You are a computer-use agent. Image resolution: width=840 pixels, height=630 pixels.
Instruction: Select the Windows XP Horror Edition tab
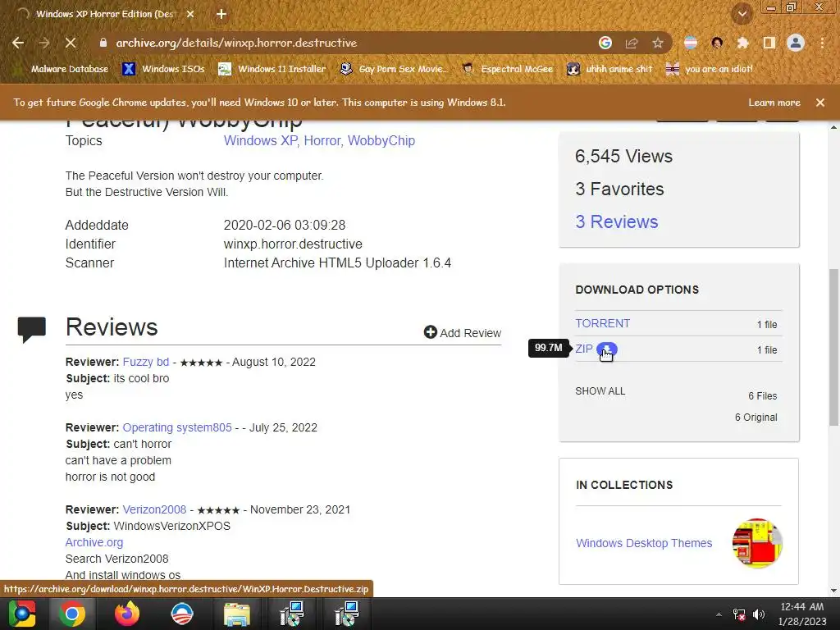(104, 14)
